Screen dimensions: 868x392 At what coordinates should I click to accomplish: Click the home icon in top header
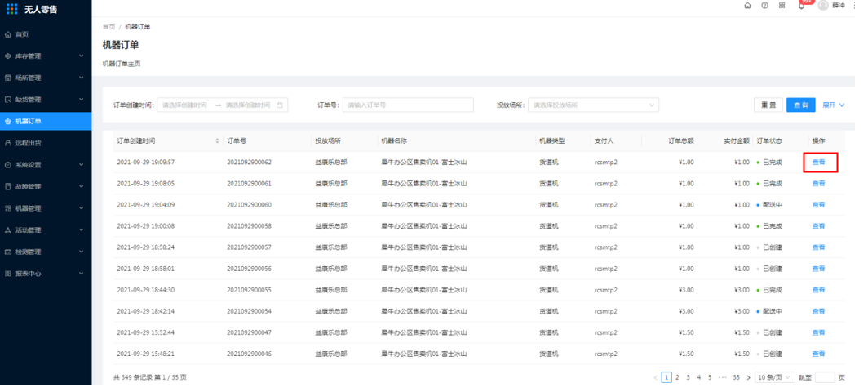748,6
